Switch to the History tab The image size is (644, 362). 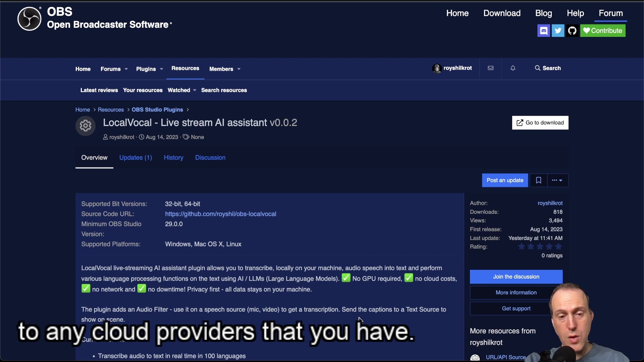173,158
